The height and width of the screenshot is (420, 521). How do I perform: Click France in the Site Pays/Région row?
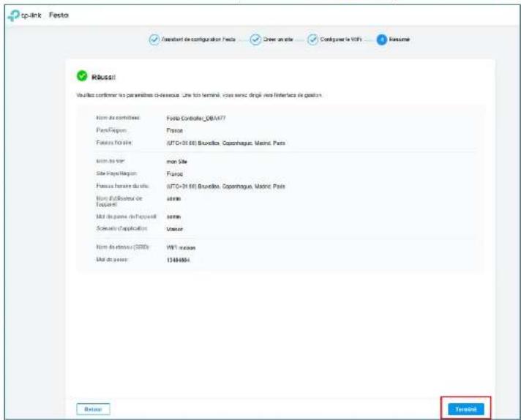coord(175,174)
